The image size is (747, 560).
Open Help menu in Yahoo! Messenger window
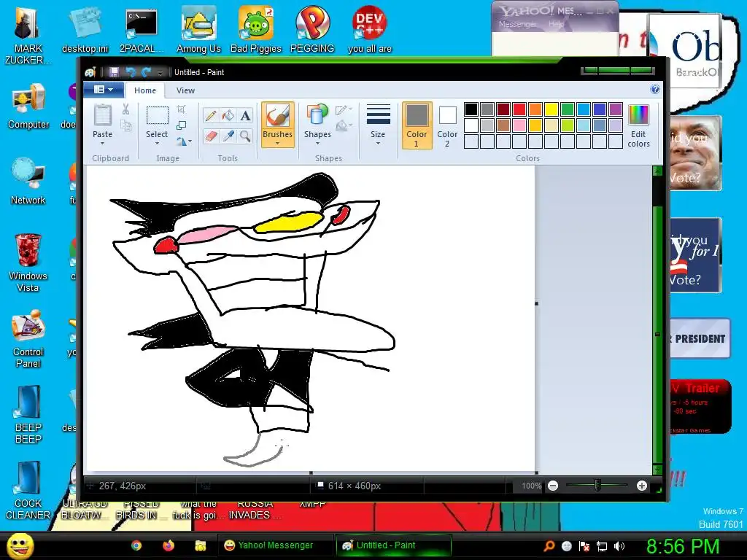pos(556,24)
